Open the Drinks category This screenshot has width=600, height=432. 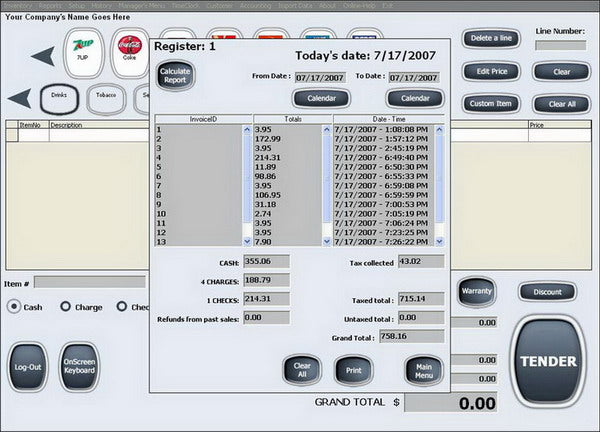pyautogui.click(x=59, y=99)
